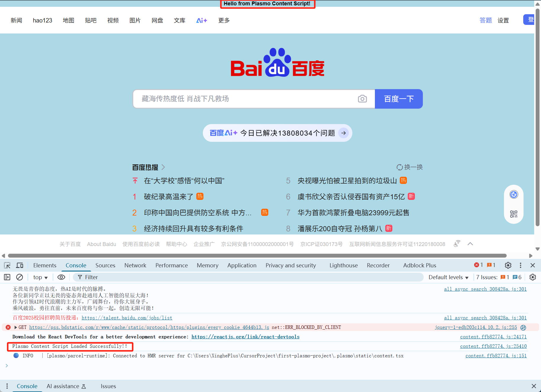Click the console Filter field

248,277
